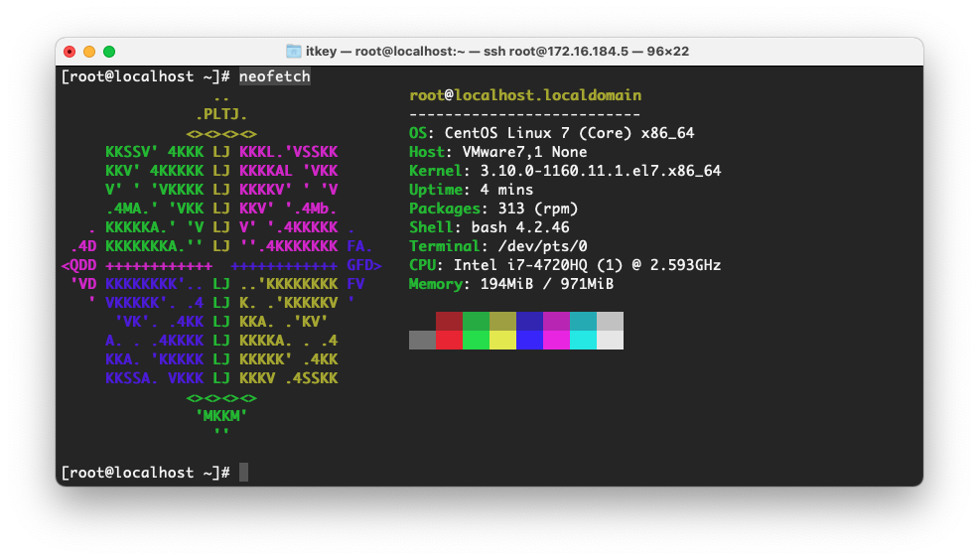
Task: Click the OS line showing CentOS Linux 7
Action: (551, 133)
